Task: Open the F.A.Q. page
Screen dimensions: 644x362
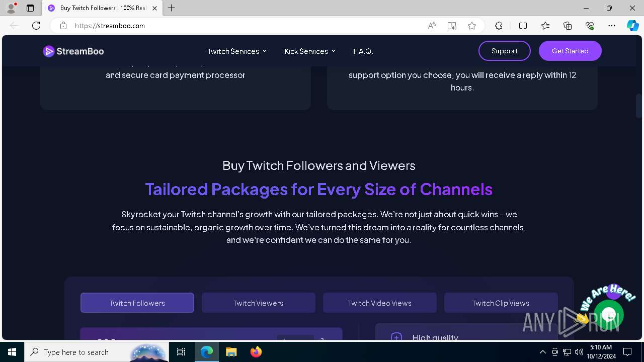Action: [x=363, y=51]
